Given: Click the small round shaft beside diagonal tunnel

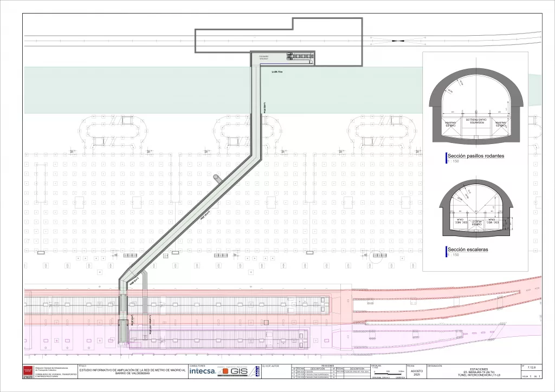Looking at the screenshot, I should click(x=217, y=178).
